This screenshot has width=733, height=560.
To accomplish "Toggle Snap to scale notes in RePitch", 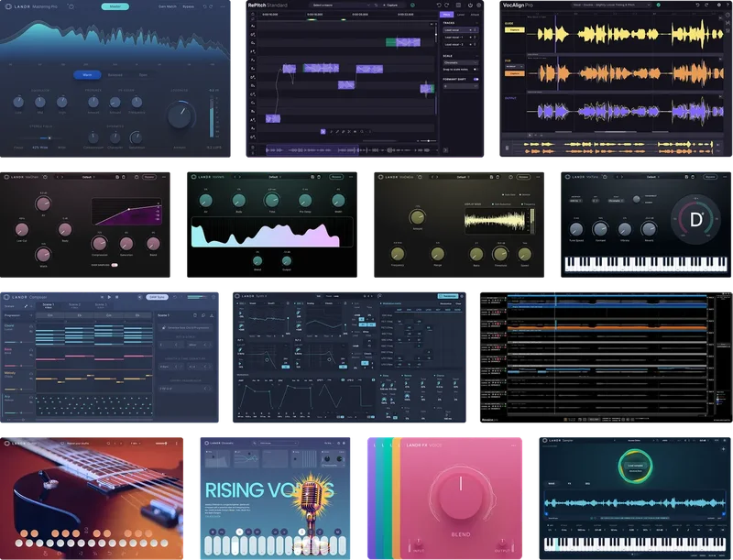I will pyautogui.click(x=476, y=69).
